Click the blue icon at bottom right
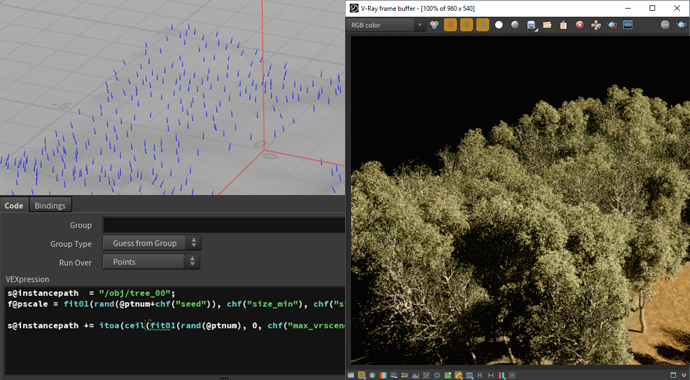The width and height of the screenshot is (690, 380). [673, 375]
